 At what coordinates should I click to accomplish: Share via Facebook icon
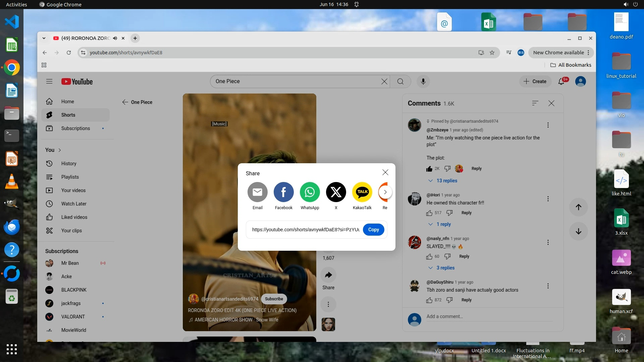[283, 192]
